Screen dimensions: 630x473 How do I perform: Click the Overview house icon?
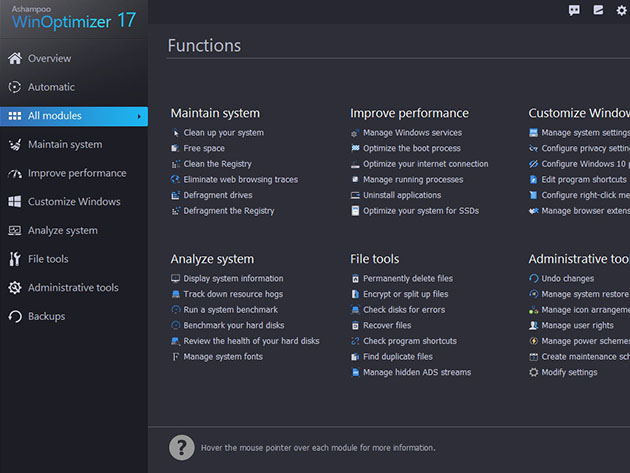pyautogui.click(x=15, y=58)
